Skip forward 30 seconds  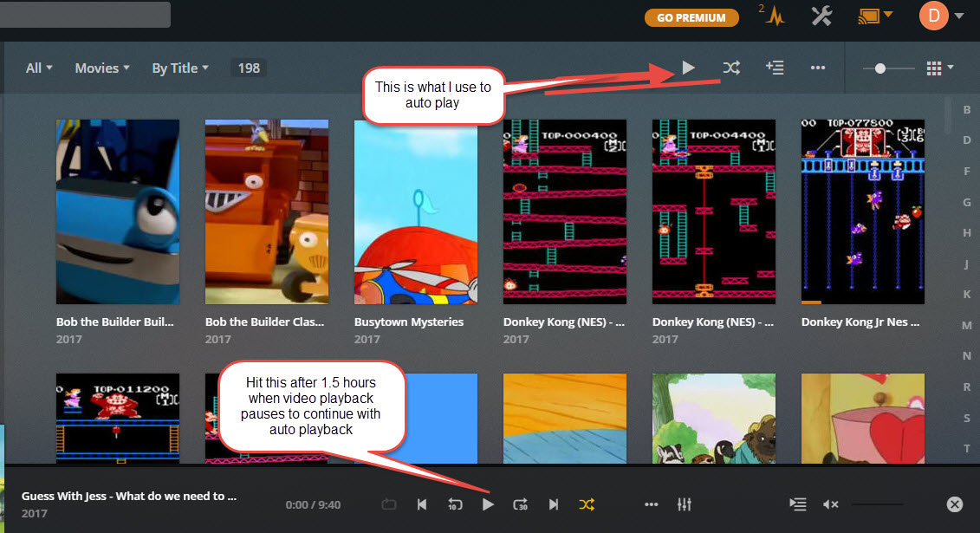click(521, 504)
